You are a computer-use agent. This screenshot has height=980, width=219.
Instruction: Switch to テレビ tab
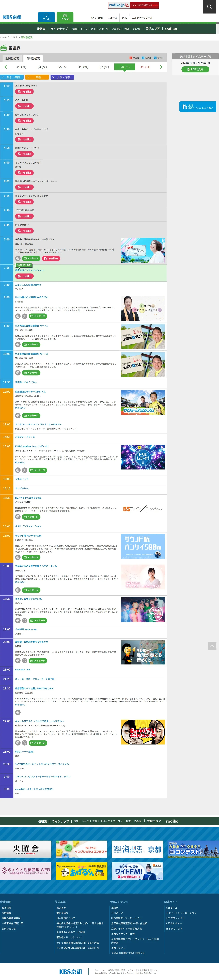pos(46,17)
